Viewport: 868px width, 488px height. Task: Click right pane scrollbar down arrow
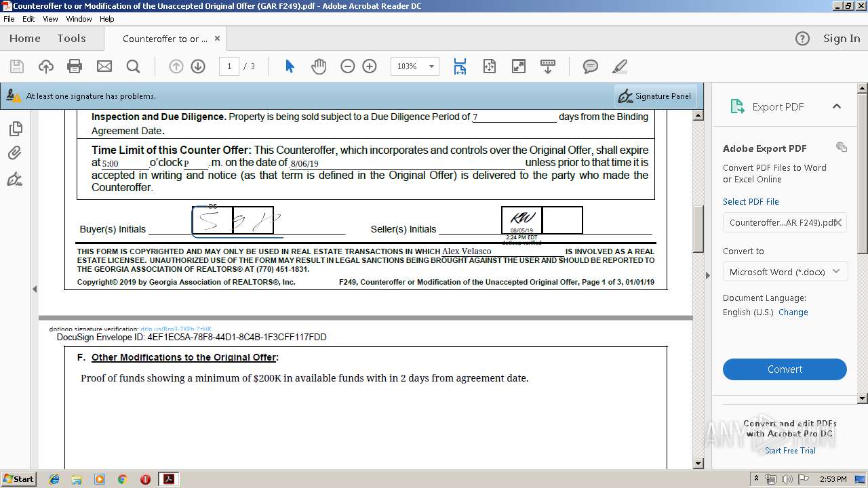point(863,399)
